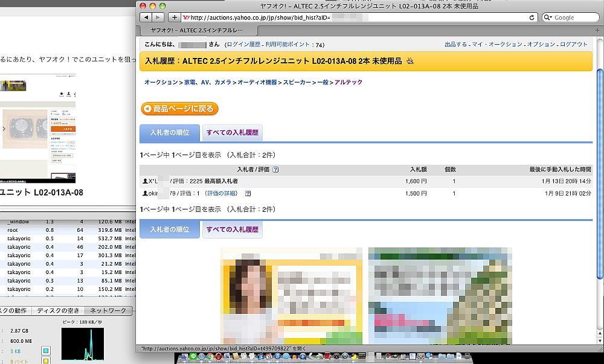Image resolution: width=604 pixels, height=364 pixels.
Task: Open the Trash in the Dock
Action: 467,357
